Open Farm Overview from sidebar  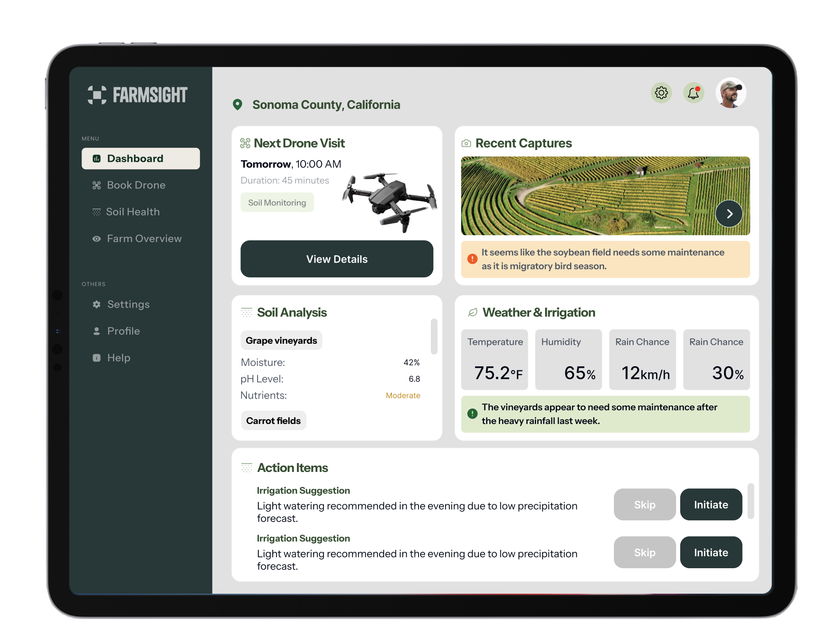(x=144, y=238)
